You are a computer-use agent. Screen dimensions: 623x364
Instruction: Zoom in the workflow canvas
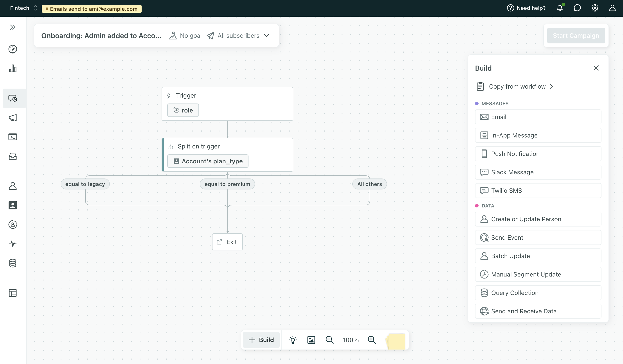click(372, 340)
